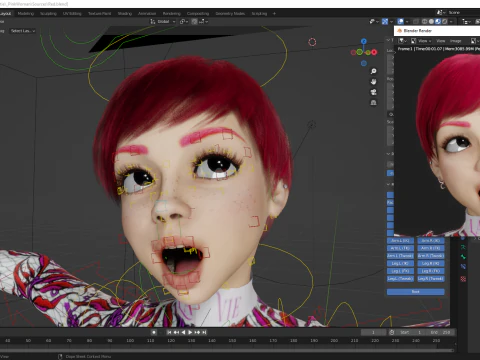The image size is (480, 360).
Task: Toggle preview range clock icon
Action: (392, 332)
